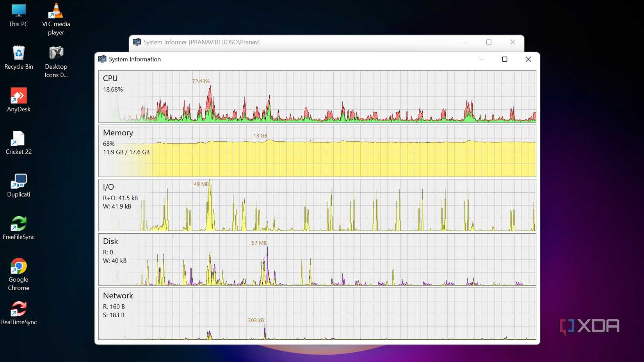Click the System Informer title bar icon
This screenshot has height=362, width=644.
pyautogui.click(x=137, y=42)
